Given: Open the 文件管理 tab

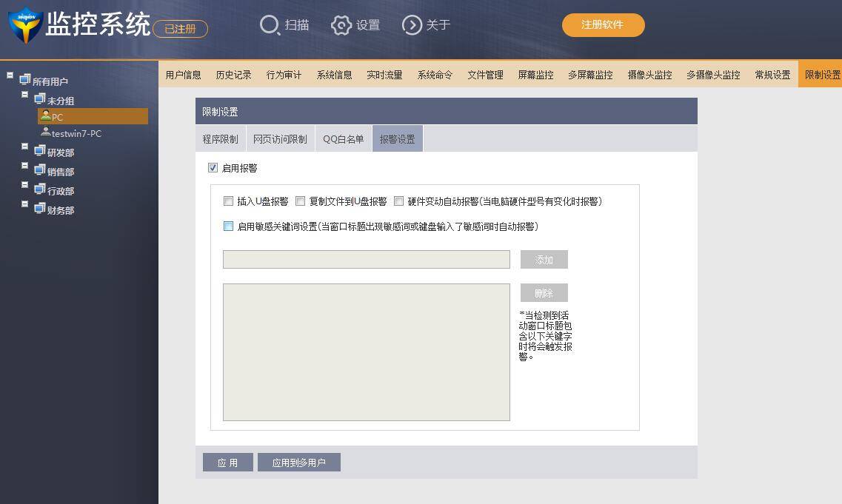Looking at the screenshot, I should [x=485, y=75].
